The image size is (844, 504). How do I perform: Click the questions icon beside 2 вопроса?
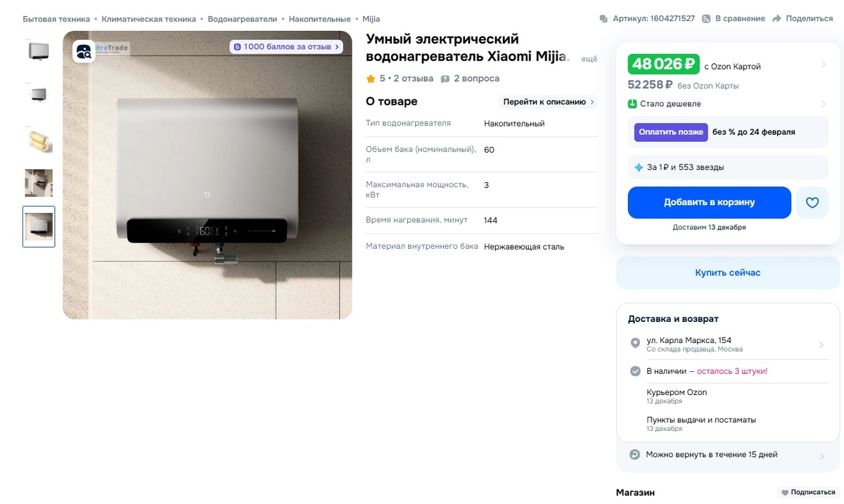click(445, 79)
